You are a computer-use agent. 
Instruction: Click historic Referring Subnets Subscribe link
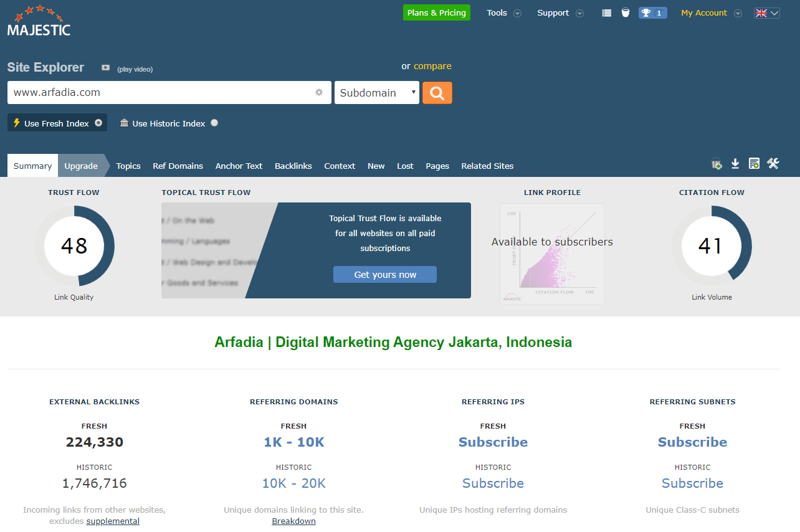coord(692,483)
